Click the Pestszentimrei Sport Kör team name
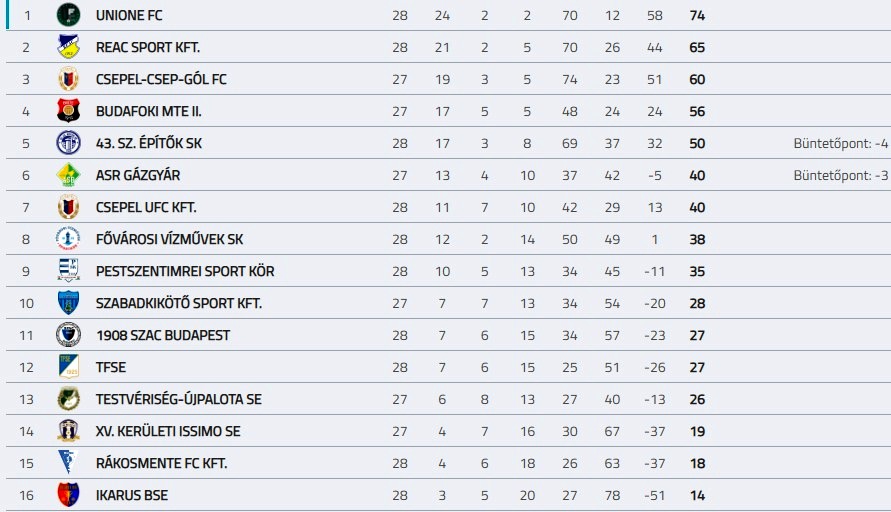Viewport: 891px width, 512px height. tap(185, 272)
